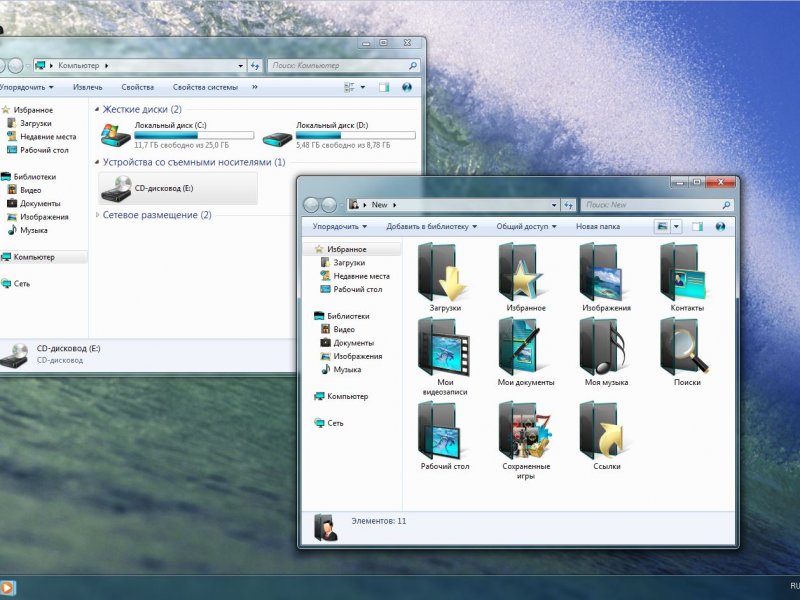Screen dimensions: 800x600
Task: Select the CD-дисковод (E:) drive icon
Action: point(117,188)
